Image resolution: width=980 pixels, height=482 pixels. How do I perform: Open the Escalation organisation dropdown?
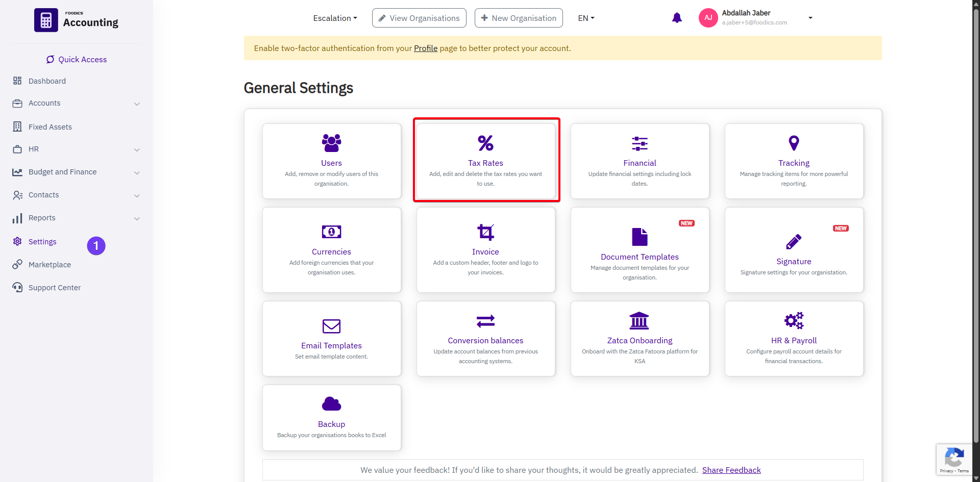(335, 18)
